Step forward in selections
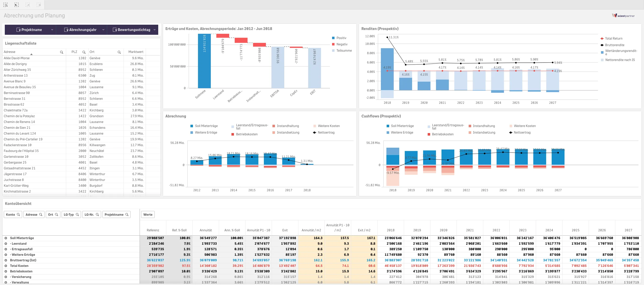 click(x=28, y=5)
